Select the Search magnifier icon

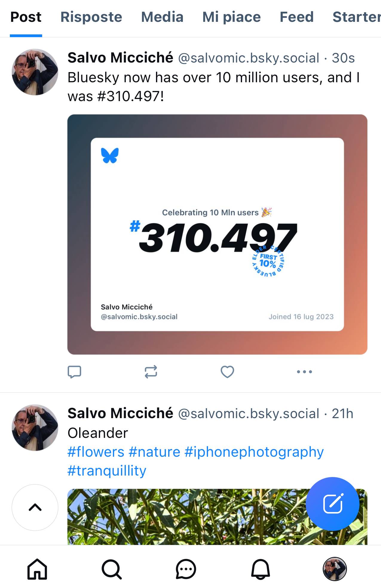(111, 569)
